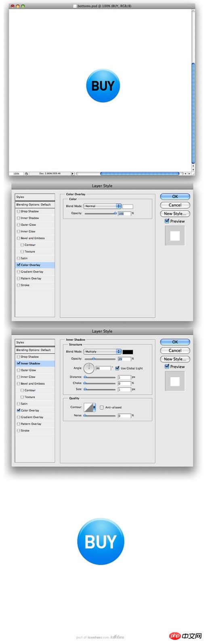This screenshot has height=644, width=206.
Task: Click the black shadow color swatch beside Multiply
Action: tap(128, 352)
